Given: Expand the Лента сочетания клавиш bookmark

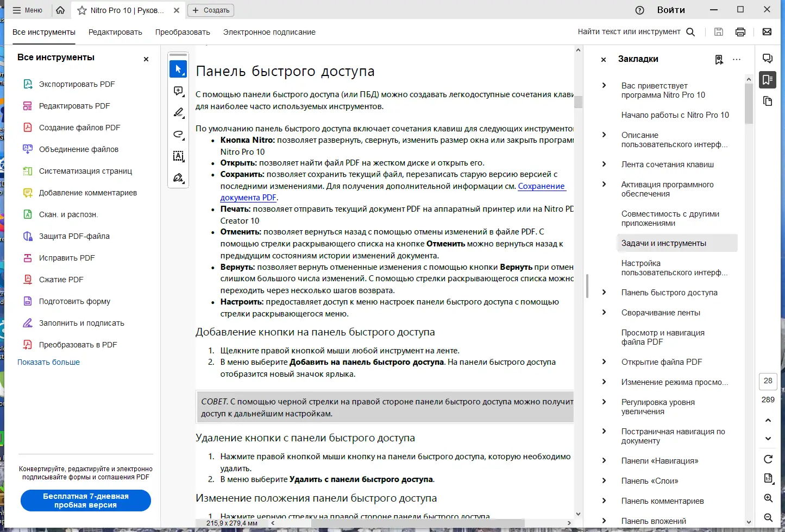Looking at the screenshot, I should point(604,164).
